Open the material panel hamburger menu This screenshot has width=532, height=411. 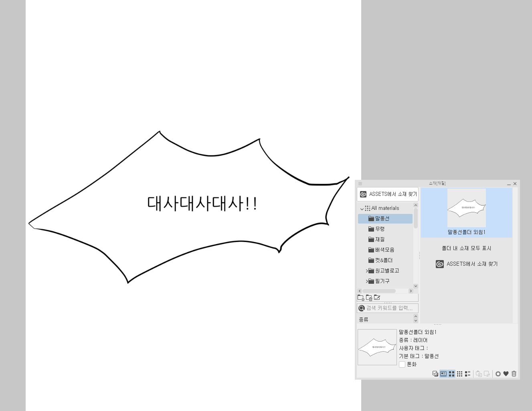(x=360, y=183)
